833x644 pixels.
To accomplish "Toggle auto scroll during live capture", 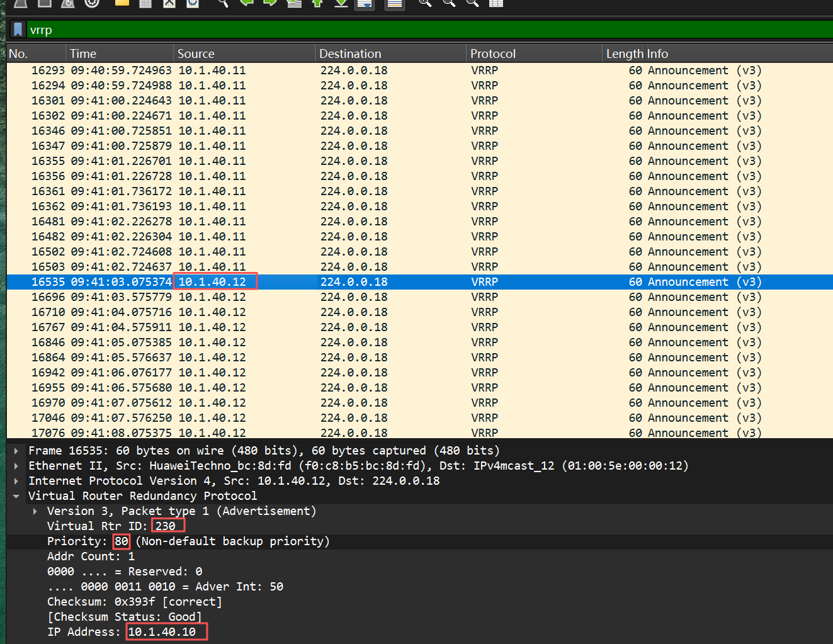I will [365, 4].
